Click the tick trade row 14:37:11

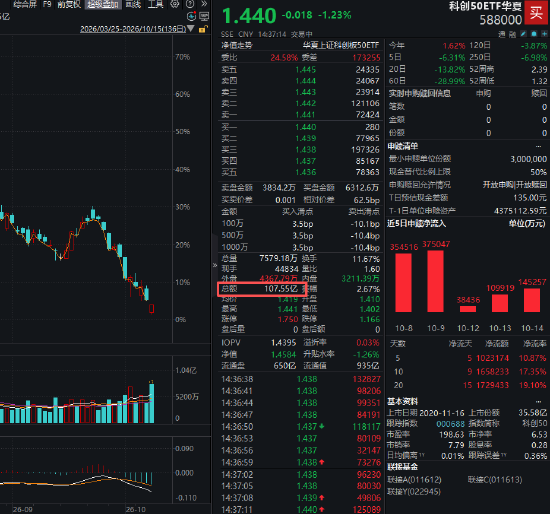tap(301, 509)
